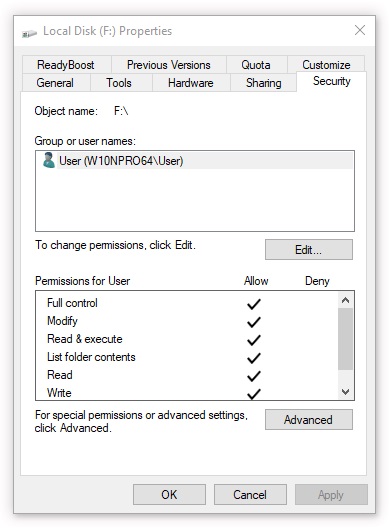Click the Allow checkmark for Write

pyautogui.click(x=254, y=394)
